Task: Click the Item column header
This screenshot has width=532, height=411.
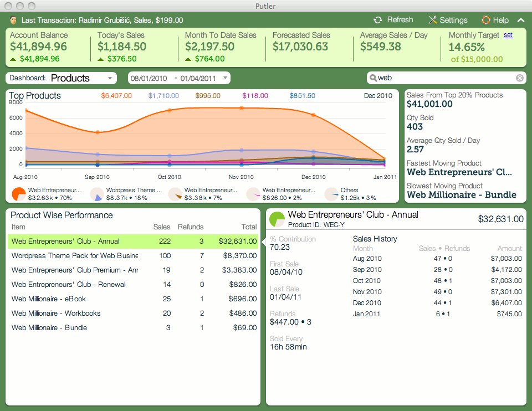Action: tap(18, 227)
